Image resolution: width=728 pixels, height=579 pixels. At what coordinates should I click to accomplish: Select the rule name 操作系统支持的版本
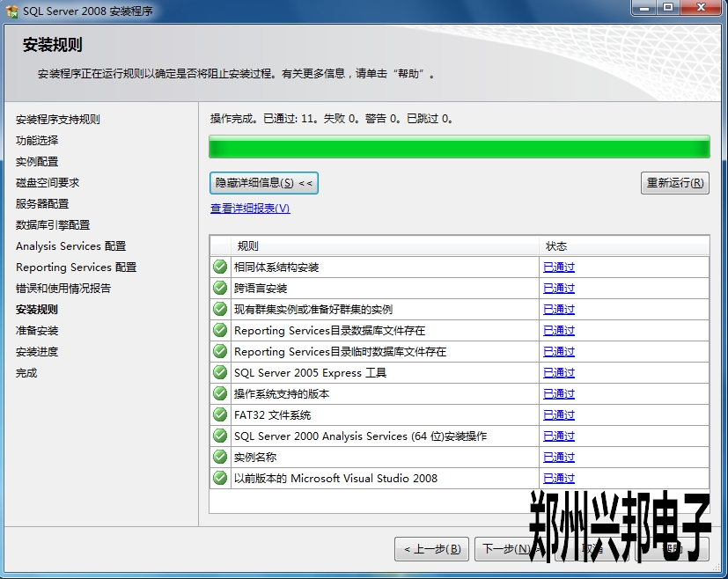tap(282, 394)
